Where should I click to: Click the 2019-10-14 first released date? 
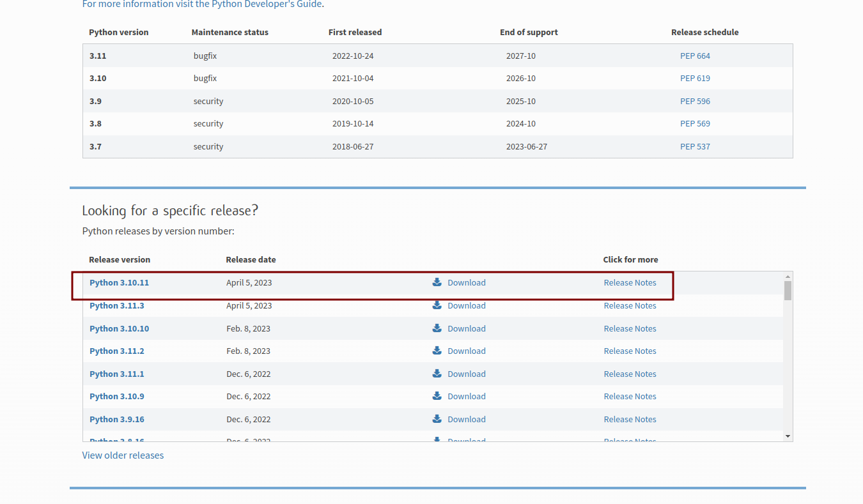tap(353, 123)
